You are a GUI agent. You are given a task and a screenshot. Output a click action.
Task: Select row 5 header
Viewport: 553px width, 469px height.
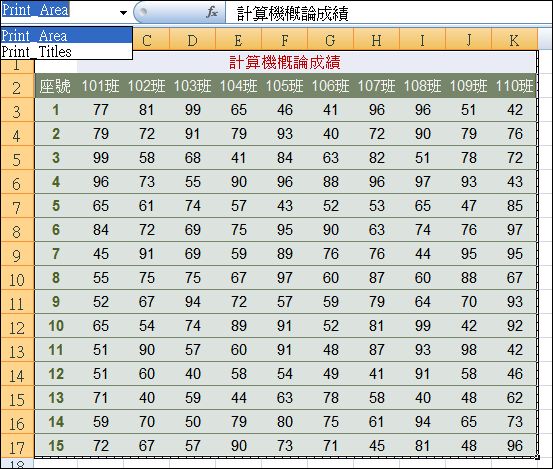(x=17, y=158)
